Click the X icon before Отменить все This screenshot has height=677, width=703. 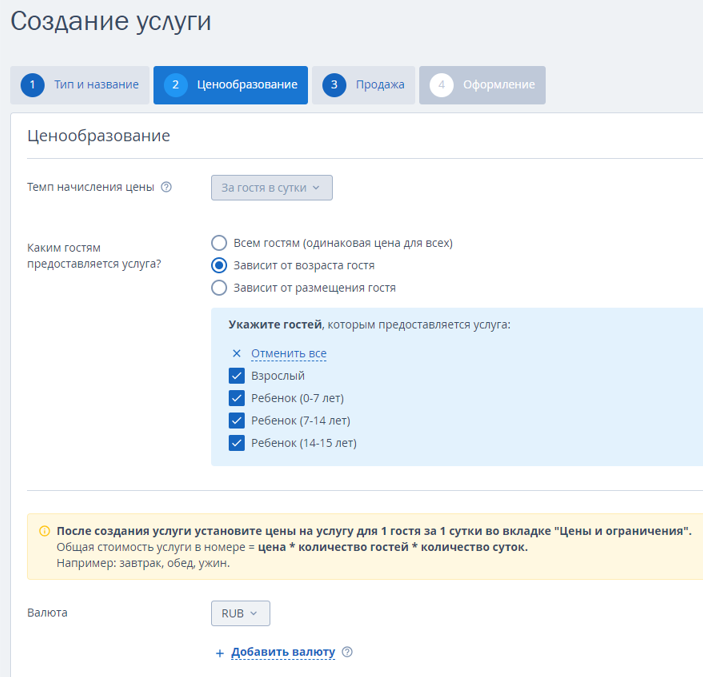coord(237,353)
